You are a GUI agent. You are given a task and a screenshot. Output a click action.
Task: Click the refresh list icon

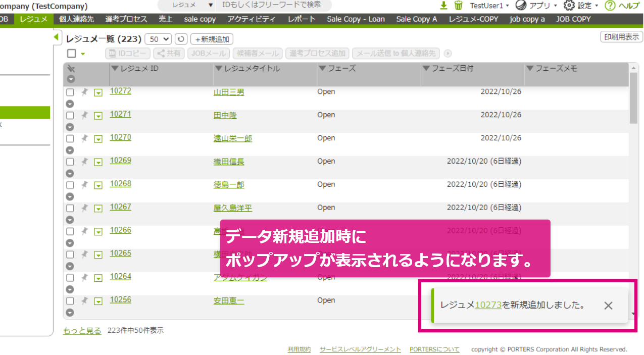181,39
